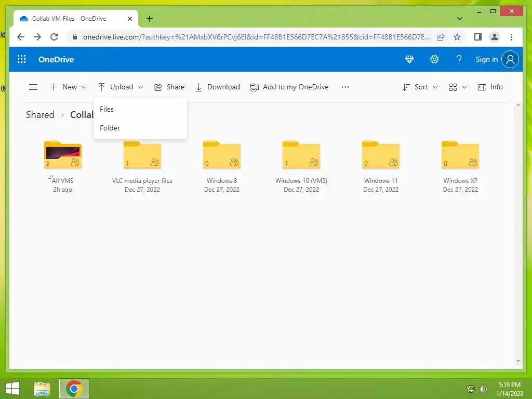Screen dimensions: 532x399
Task: Choose Folder from Upload menu
Action: [140, 128]
